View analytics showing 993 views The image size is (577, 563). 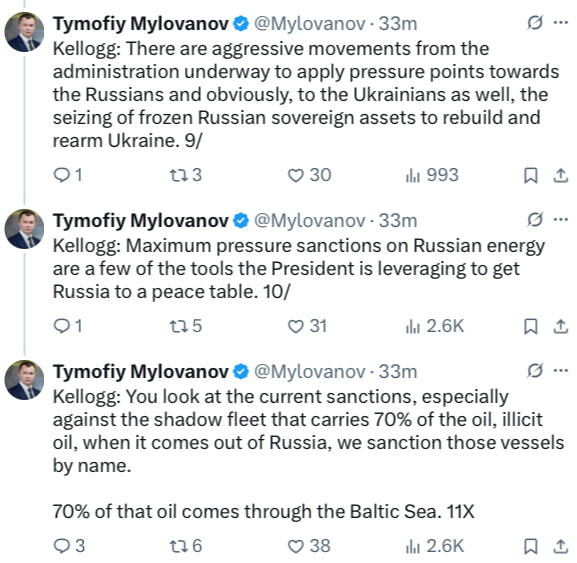coord(432,175)
